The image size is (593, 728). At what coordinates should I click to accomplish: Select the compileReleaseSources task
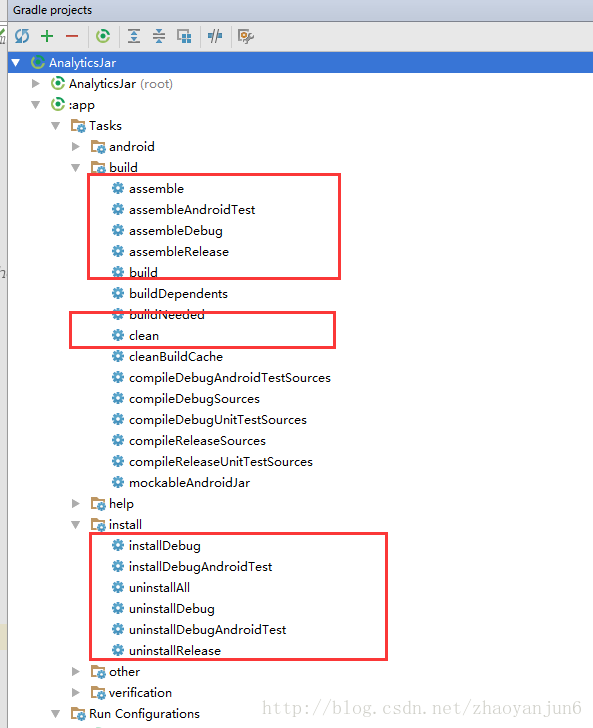(197, 441)
